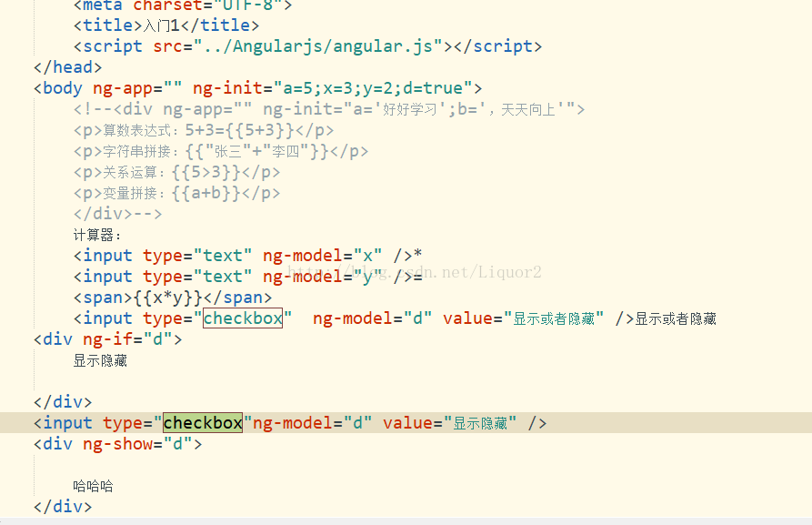Screen dimensions: 812x525
Task: Click the outlined word checkbox in the indented input line
Action: tap(243, 318)
